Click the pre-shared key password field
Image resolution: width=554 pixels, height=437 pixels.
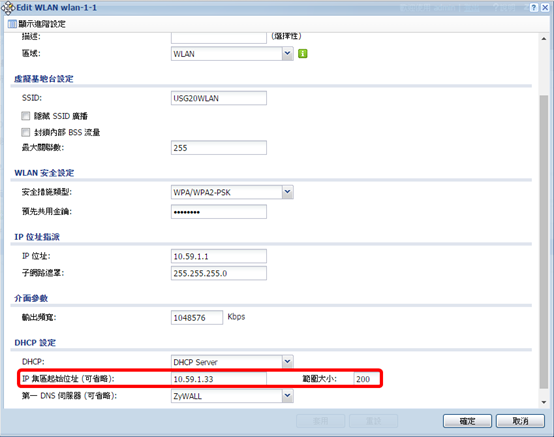(219, 212)
